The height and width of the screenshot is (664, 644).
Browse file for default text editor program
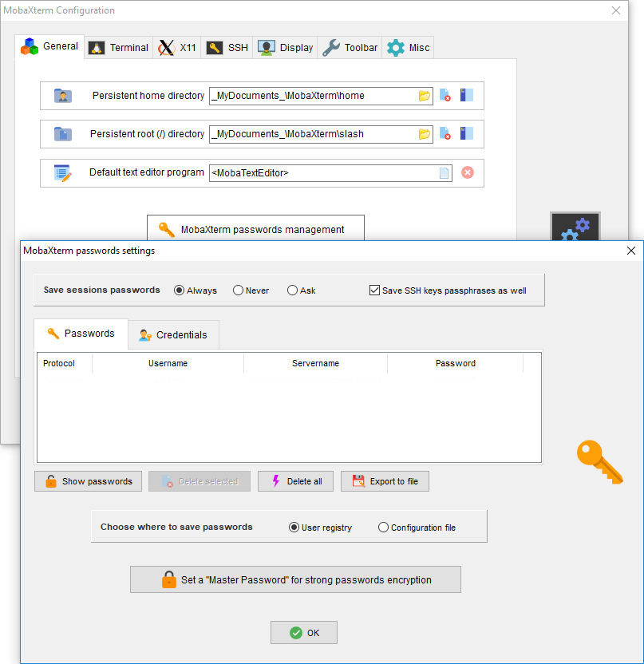(444, 172)
